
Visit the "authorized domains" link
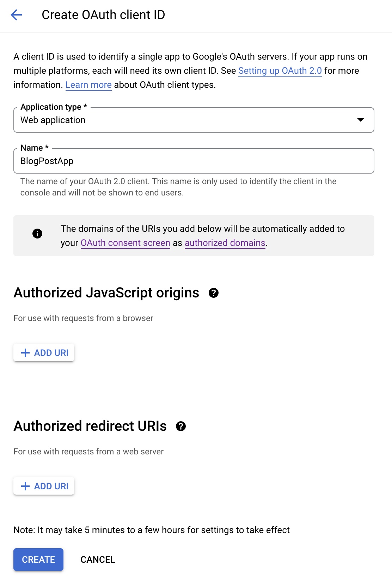tap(225, 243)
